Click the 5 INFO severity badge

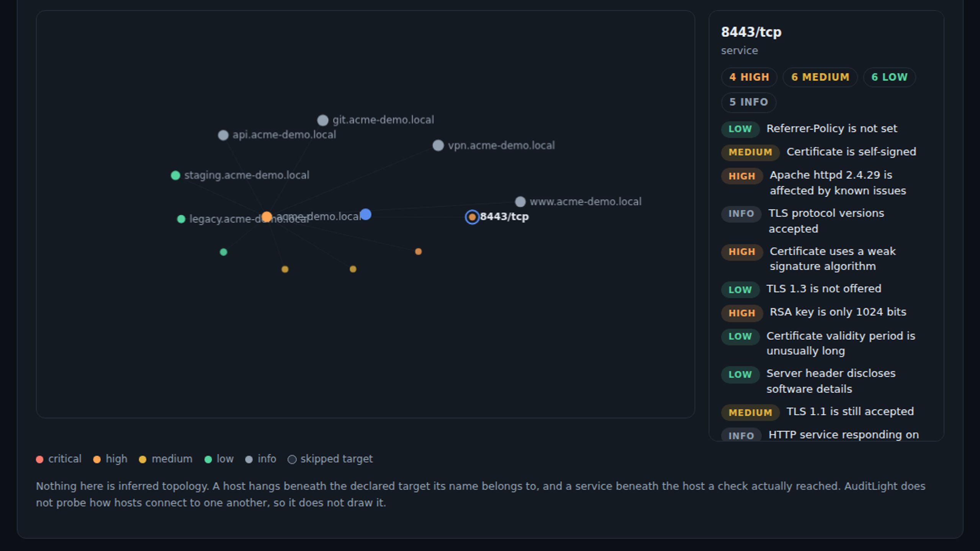(749, 102)
